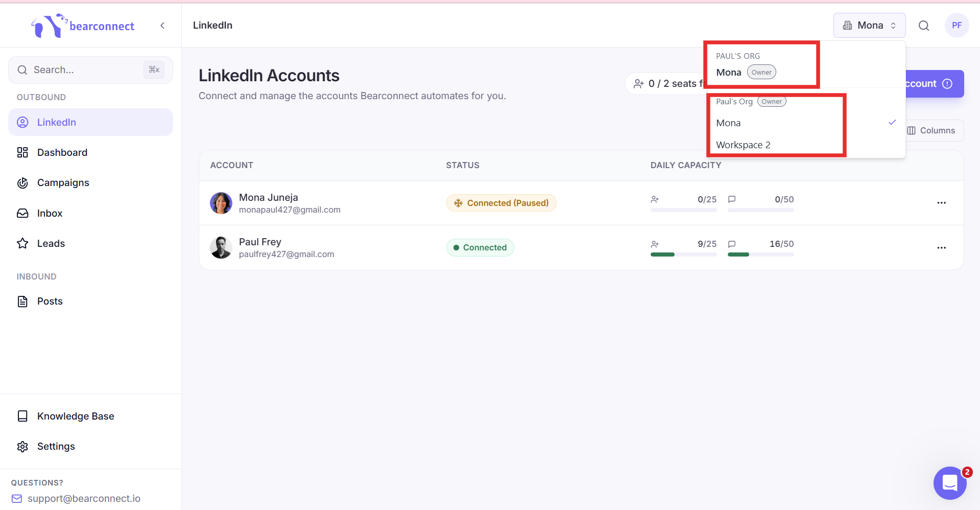
Task: Open the Knowledge Base book icon
Action: [x=22, y=416]
